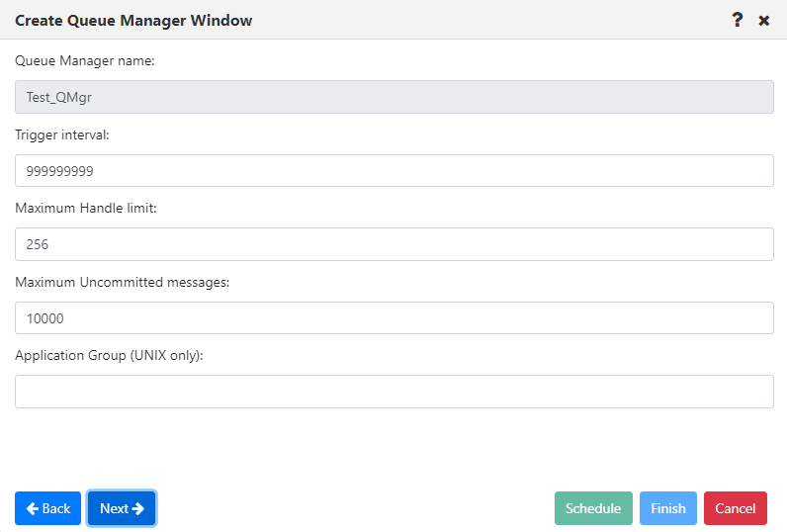Click the 'Queue Manager name:' label
Screen dimensions: 787x532
coord(85,60)
